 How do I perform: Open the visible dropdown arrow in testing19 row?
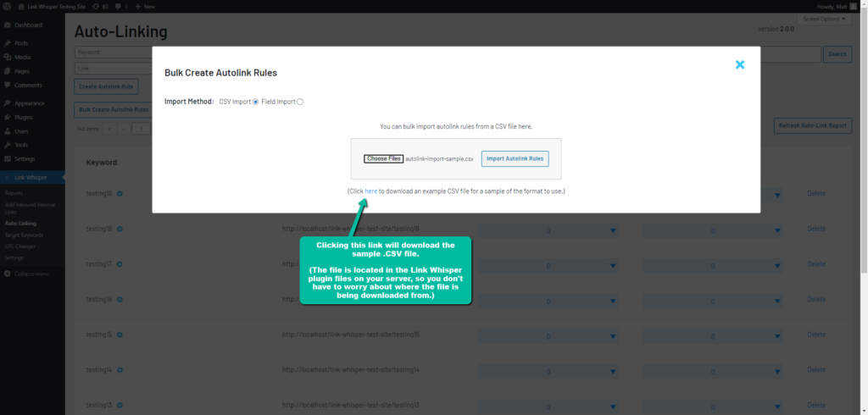point(777,195)
